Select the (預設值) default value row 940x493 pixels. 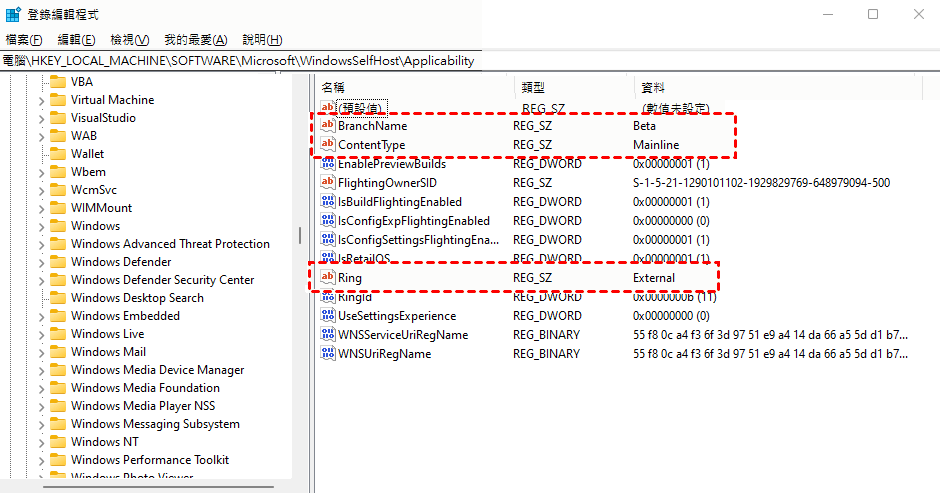361,108
